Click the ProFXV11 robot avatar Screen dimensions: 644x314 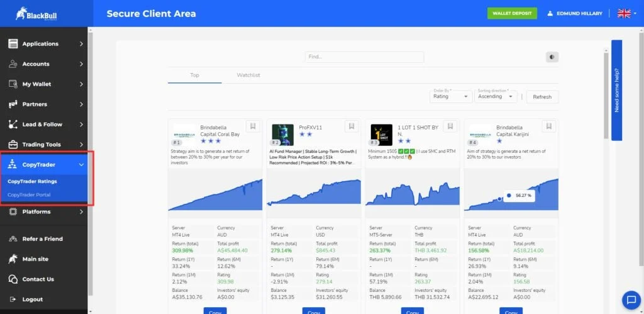(282, 135)
